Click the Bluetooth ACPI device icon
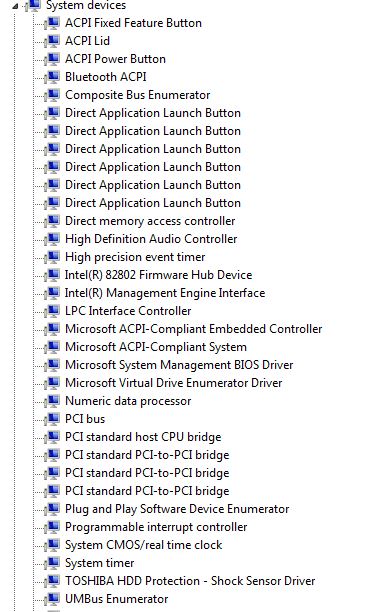Screen dimensions: 371x612 pyautogui.click(x=52, y=77)
